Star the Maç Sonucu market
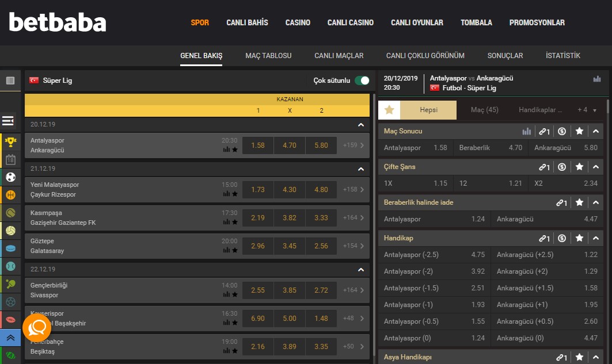 pyautogui.click(x=580, y=131)
